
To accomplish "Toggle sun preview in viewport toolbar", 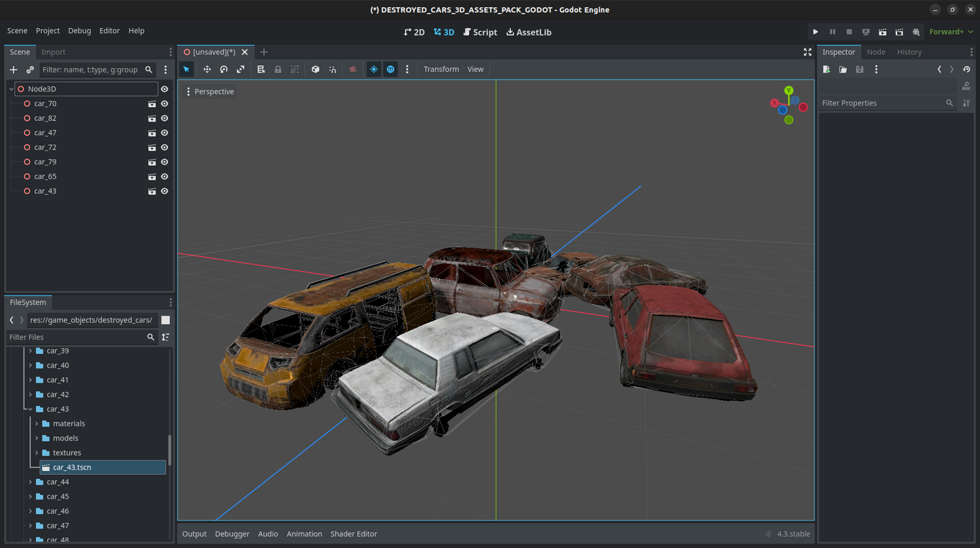I will (x=374, y=69).
